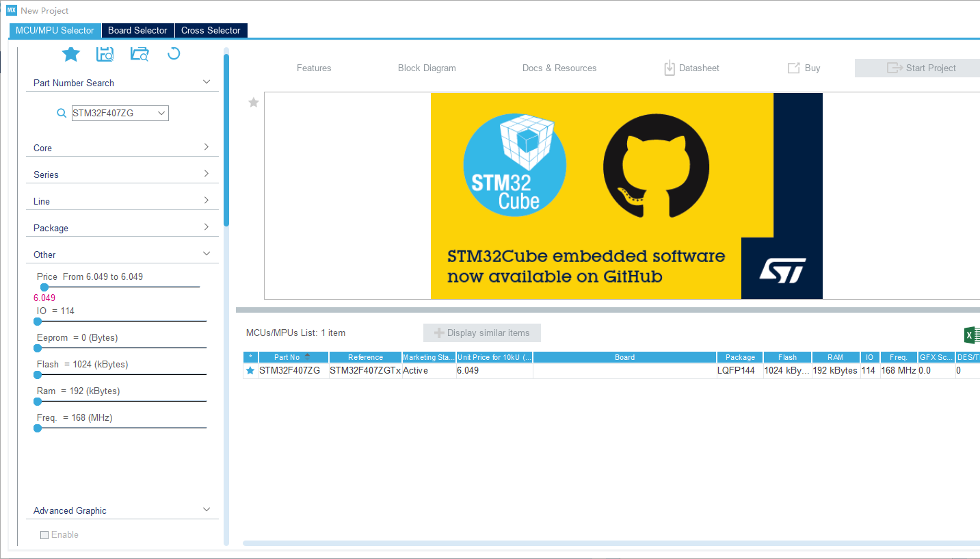
Task: Click the Eeprom slider handle
Action: click(38, 348)
